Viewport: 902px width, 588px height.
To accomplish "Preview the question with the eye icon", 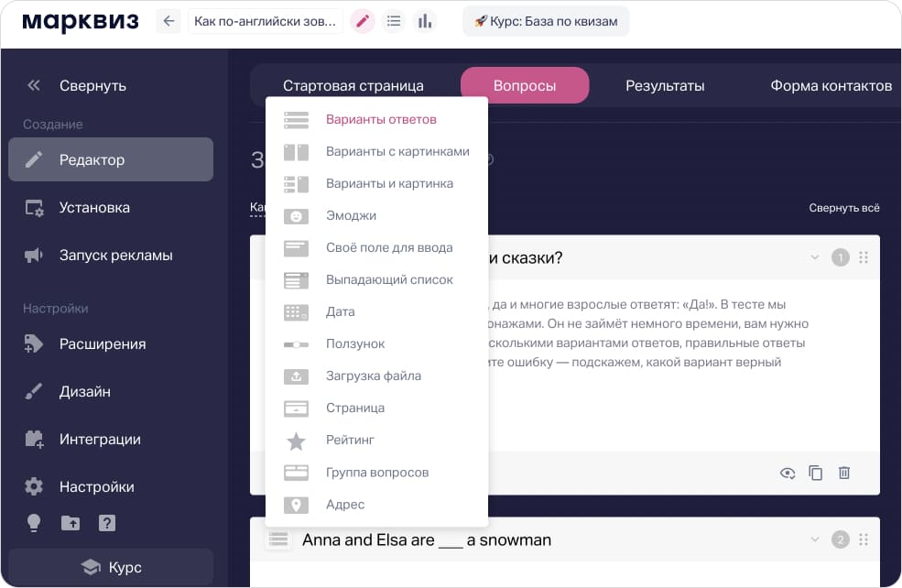I will 787,473.
